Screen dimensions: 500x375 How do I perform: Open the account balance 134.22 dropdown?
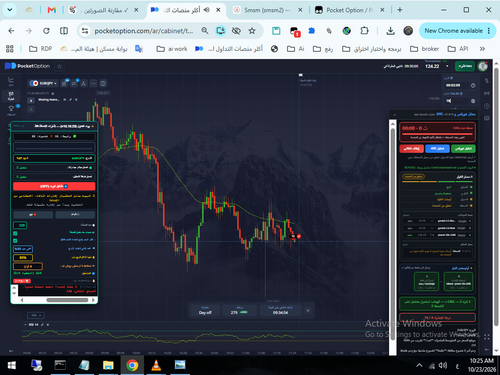pyautogui.click(x=437, y=66)
